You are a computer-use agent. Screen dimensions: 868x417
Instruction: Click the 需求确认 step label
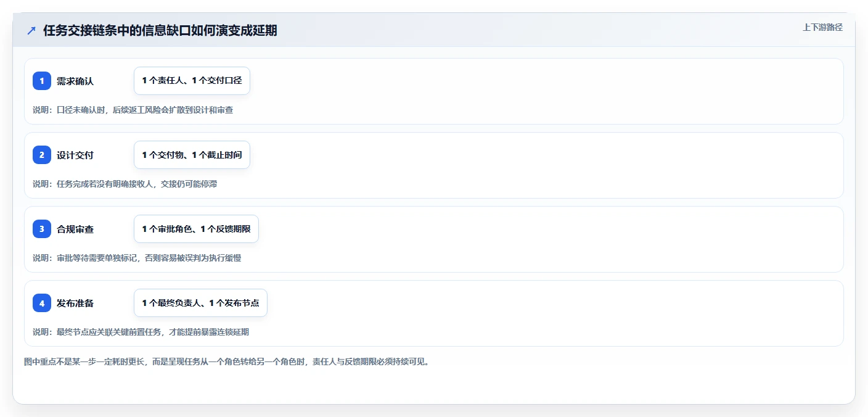click(75, 81)
